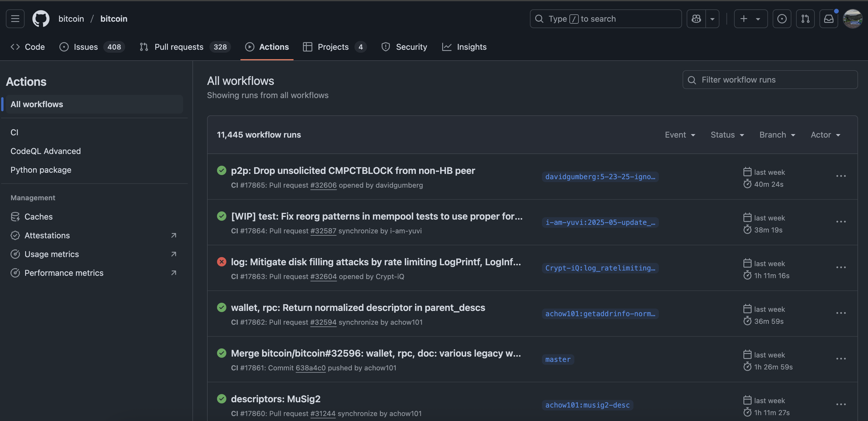
Task: Open Merge bitcoin/bitcoin#32596 run
Action: pyautogui.click(x=376, y=353)
